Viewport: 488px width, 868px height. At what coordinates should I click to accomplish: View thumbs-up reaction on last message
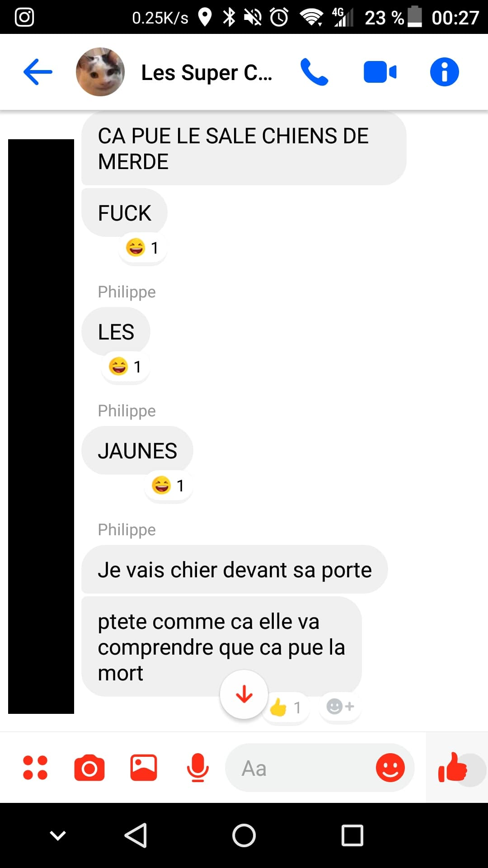[x=286, y=707]
